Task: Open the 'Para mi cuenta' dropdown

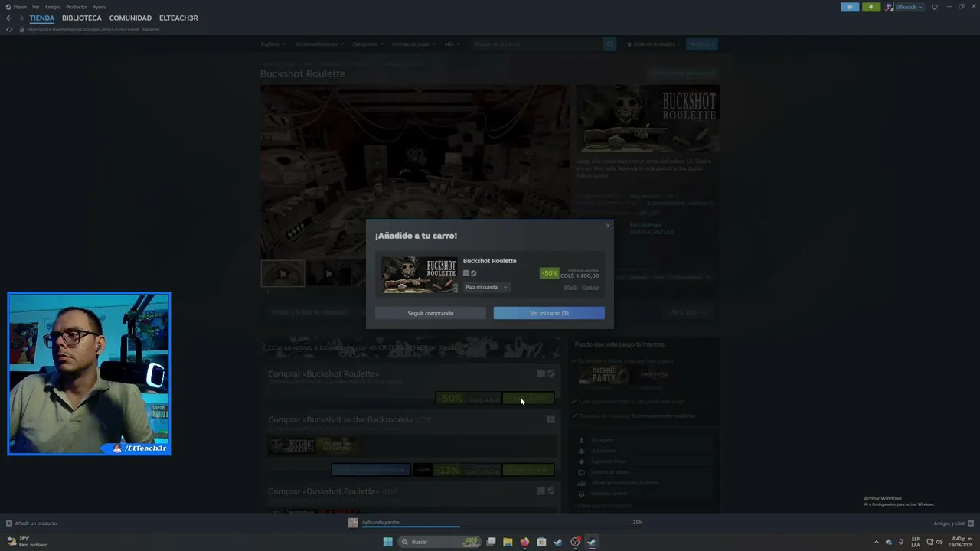Action: point(486,287)
